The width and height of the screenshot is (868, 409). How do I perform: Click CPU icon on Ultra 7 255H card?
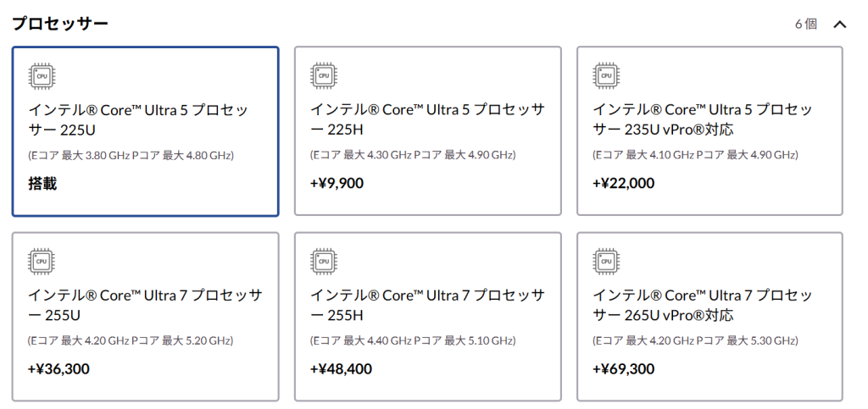click(x=324, y=262)
